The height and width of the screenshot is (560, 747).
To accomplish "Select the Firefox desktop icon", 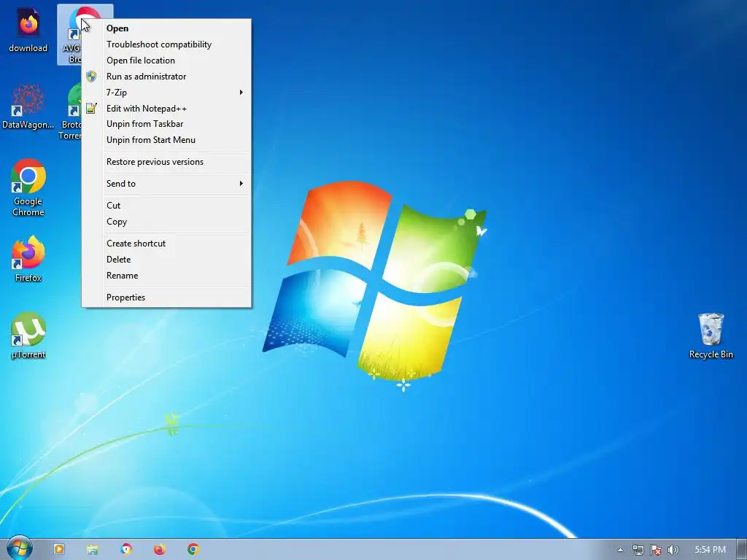I will pyautogui.click(x=28, y=259).
